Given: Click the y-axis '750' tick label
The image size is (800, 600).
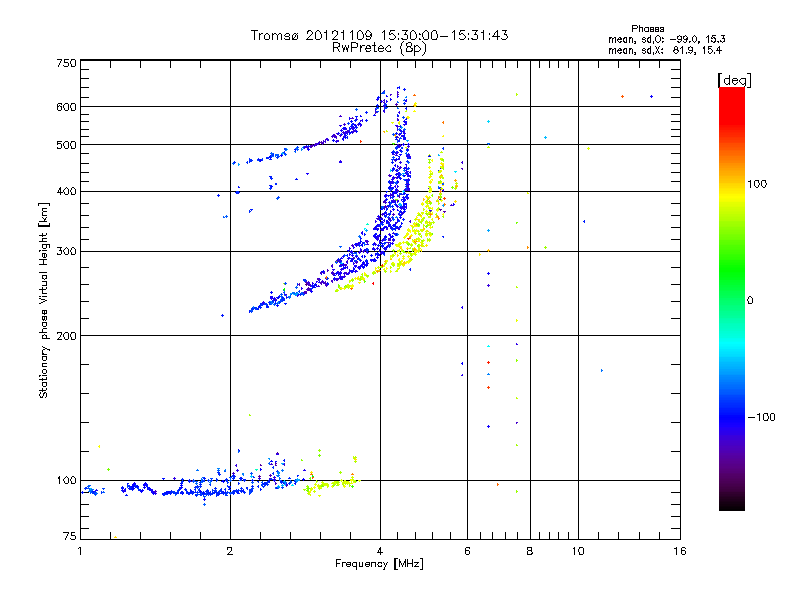Looking at the screenshot, I should coord(66,63).
